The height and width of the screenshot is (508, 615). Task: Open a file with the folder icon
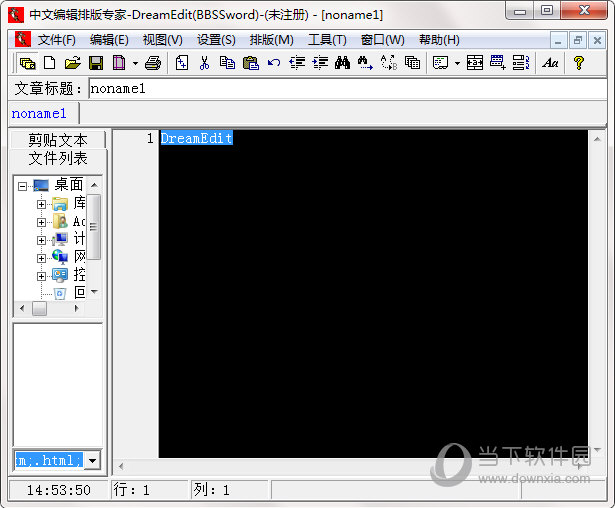click(73, 63)
